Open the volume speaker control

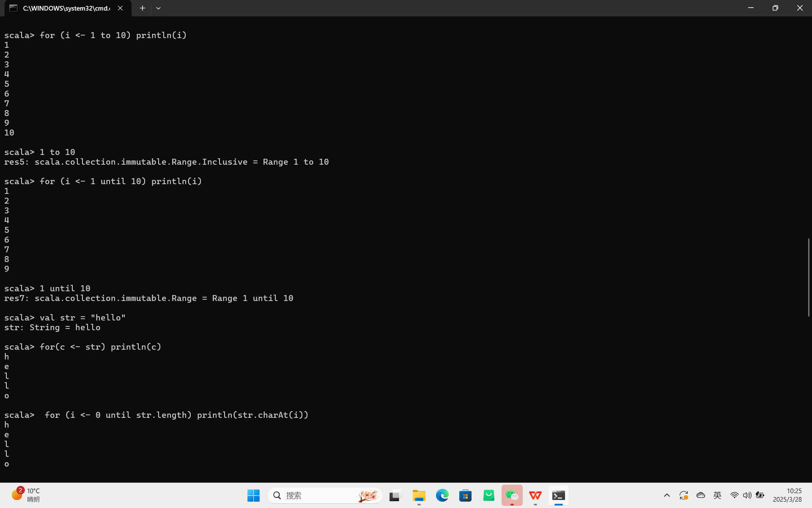(x=747, y=495)
